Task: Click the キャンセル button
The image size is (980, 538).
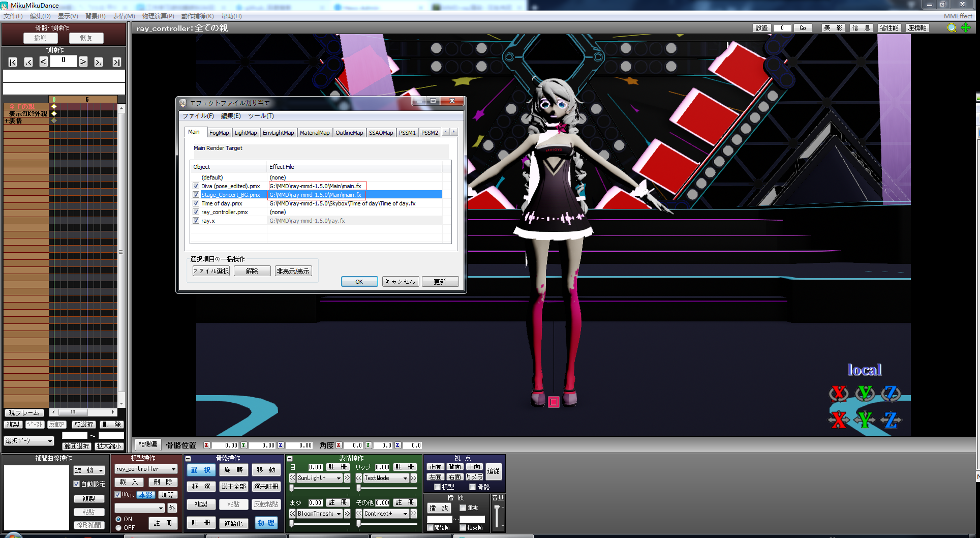Action: pyautogui.click(x=401, y=282)
